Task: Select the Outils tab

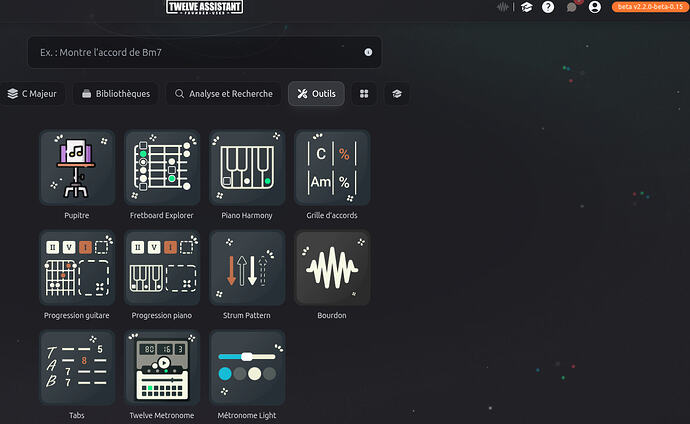Action: (316, 94)
